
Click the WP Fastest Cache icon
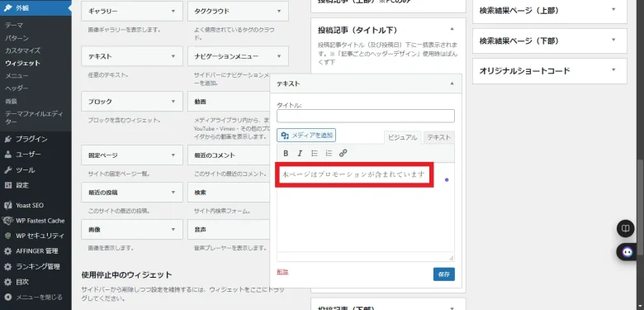coord(7,221)
